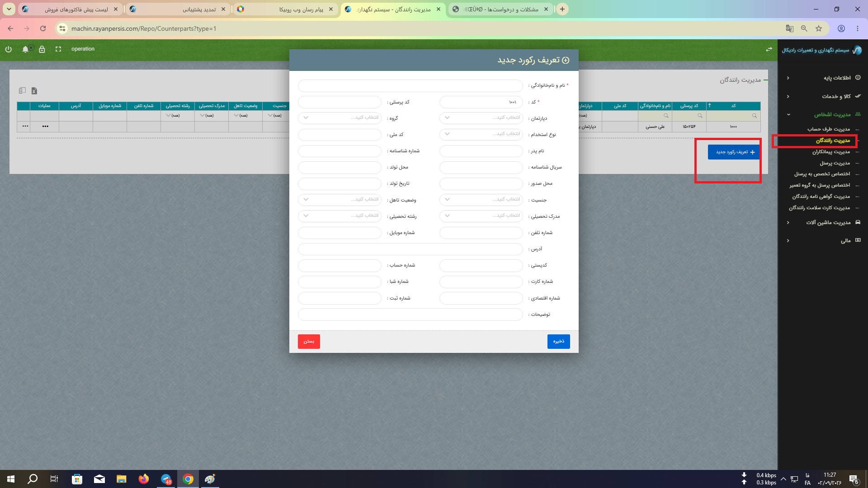
Task: Open مدیریت گواهی نامه رانندگان in the sidebar
Action: [821, 197]
